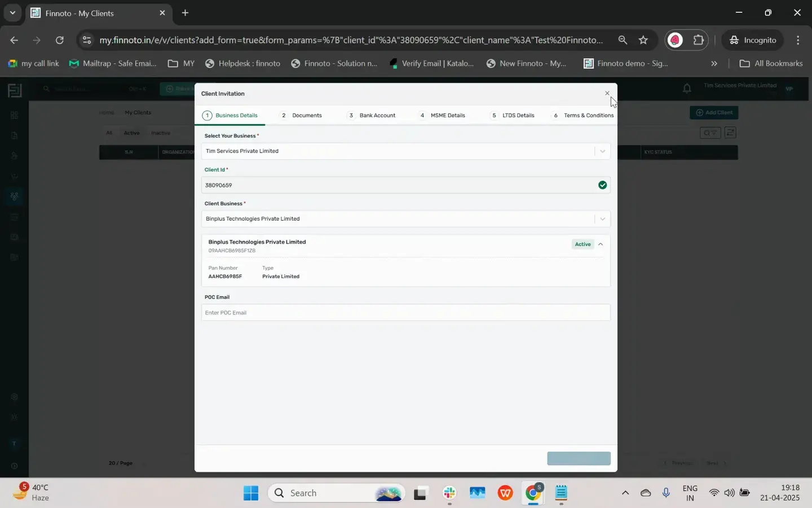The width and height of the screenshot is (812, 508).
Task: Open the browser extensions puzzle icon
Action: click(x=699, y=40)
